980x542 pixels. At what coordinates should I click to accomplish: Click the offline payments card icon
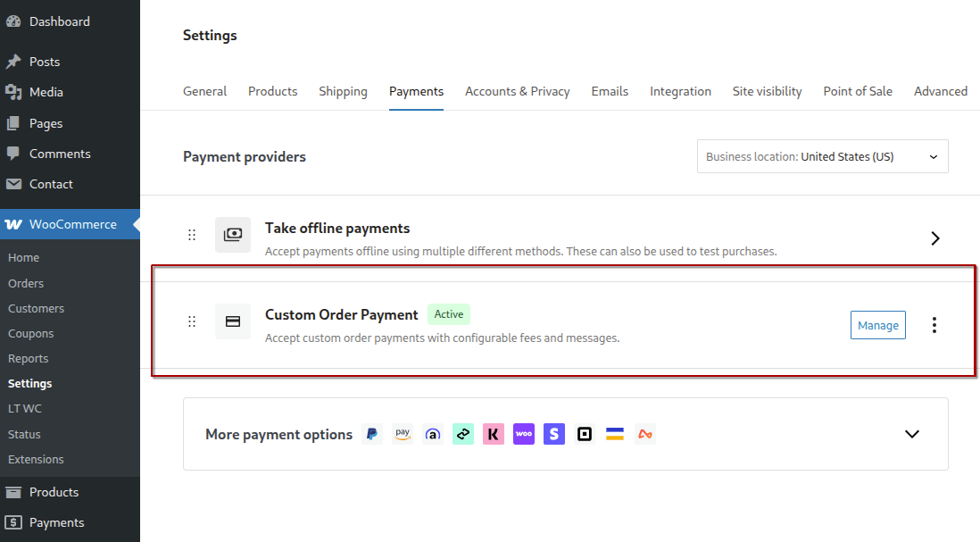[233, 235]
